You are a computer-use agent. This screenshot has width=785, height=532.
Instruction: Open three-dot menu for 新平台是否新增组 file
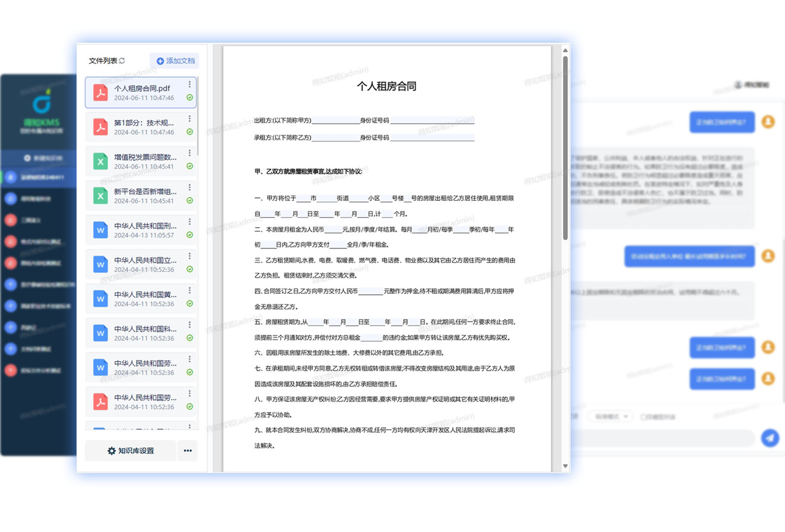click(189, 187)
